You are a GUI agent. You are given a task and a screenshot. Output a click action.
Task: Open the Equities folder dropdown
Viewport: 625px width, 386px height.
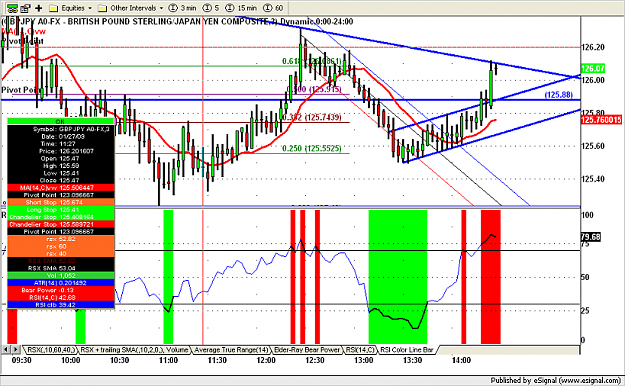pos(71,8)
